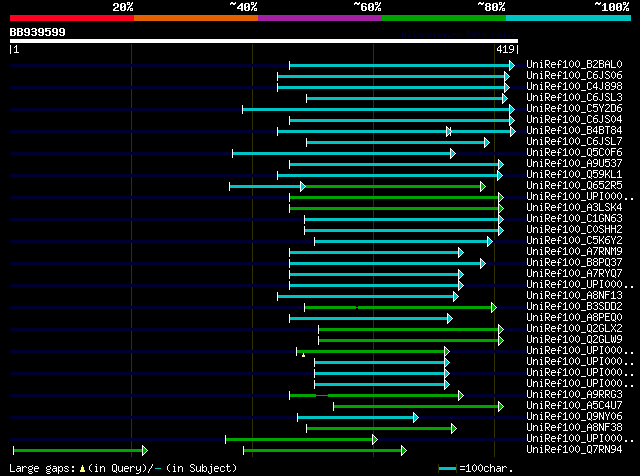Open the UniRef100_A9RRG3 hit

pyautogui.click(x=574, y=395)
